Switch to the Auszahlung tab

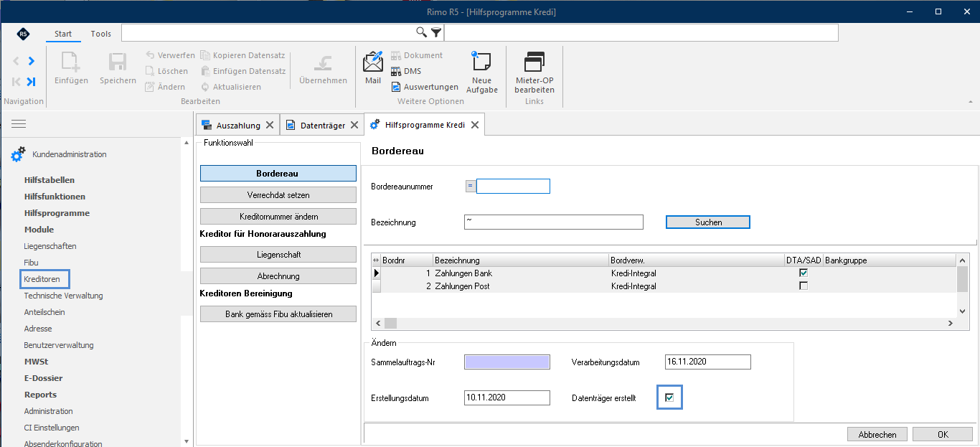click(x=238, y=125)
